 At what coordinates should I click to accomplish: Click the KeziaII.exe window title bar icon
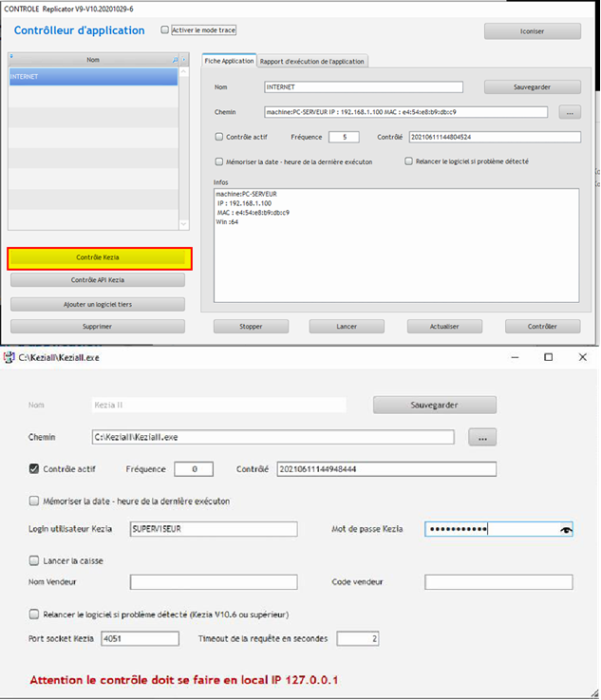[x=9, y=357]
